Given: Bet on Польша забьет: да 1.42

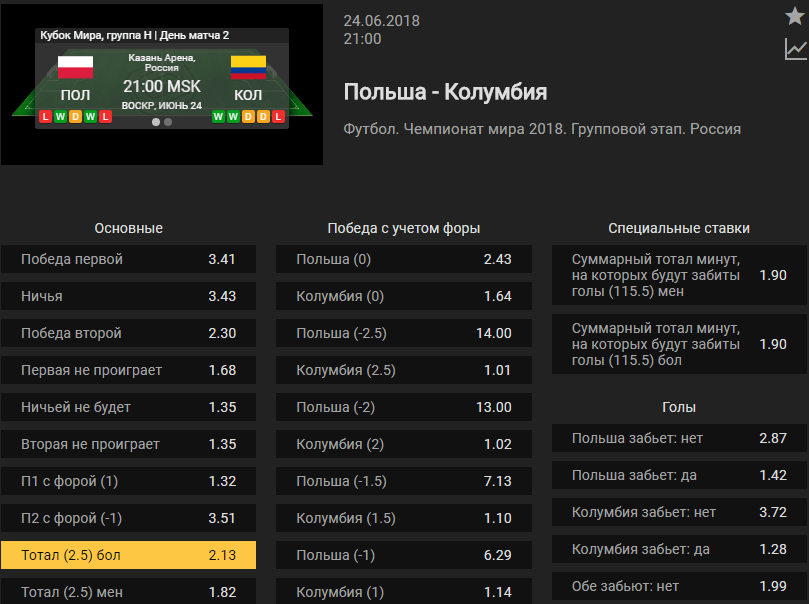Looking at the screenshot, I should [679, 475].
